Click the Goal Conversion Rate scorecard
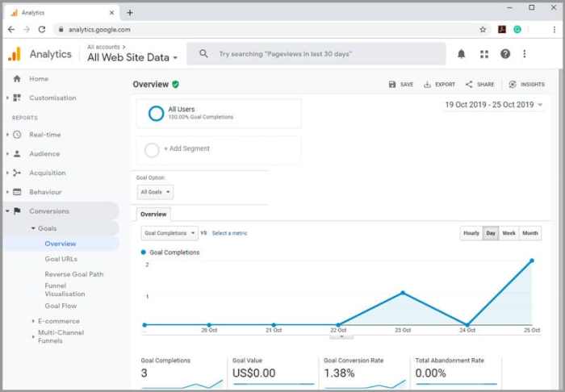 365,373
